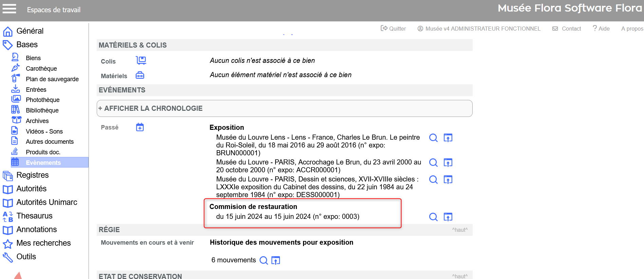Click the Produits doc. icon
The height and width of the screenshot is (279, 644).
click(x=15, y=151)
